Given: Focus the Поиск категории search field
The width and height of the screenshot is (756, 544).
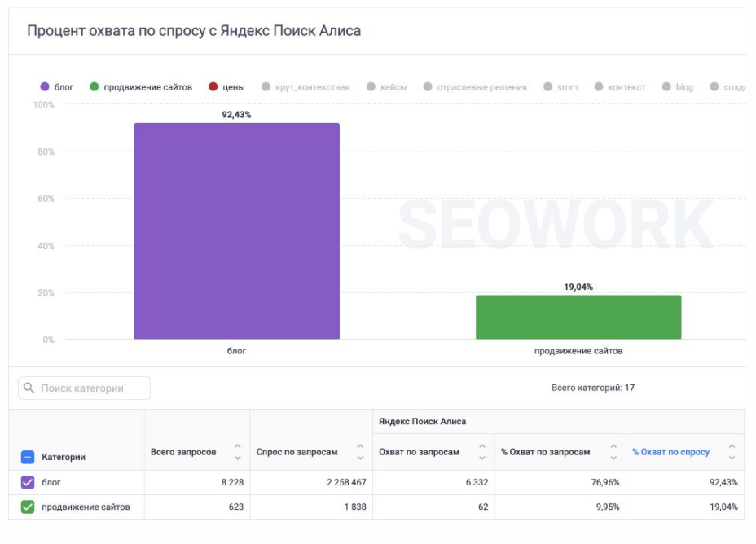Looking at the screenshot, I should coord(91,388).
